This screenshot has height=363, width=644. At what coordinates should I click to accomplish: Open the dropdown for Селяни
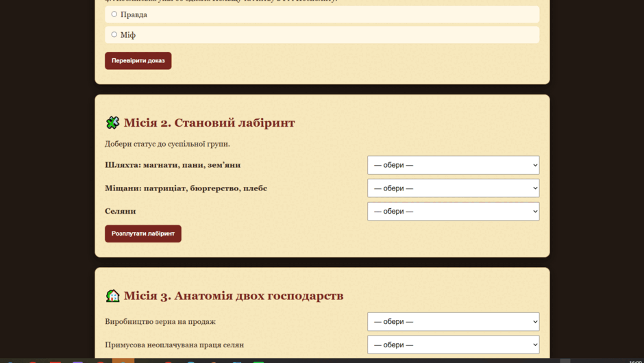coord(453,211)
